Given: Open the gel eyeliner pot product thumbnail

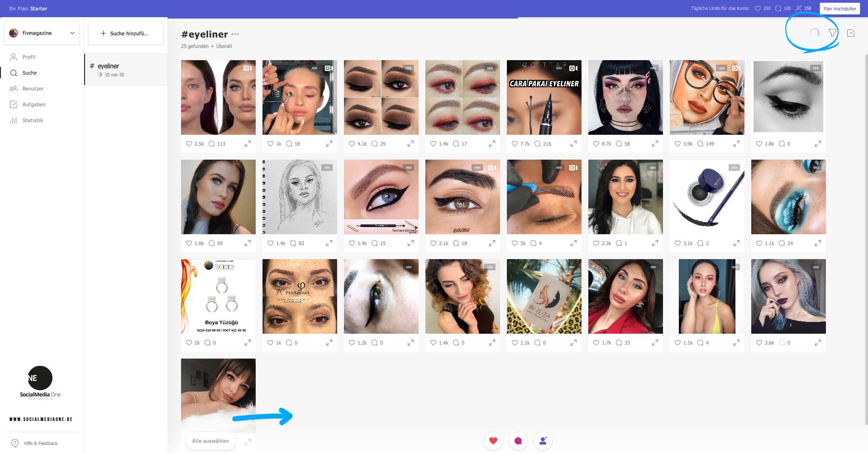Looking at the screenshot, I should 707,197.
